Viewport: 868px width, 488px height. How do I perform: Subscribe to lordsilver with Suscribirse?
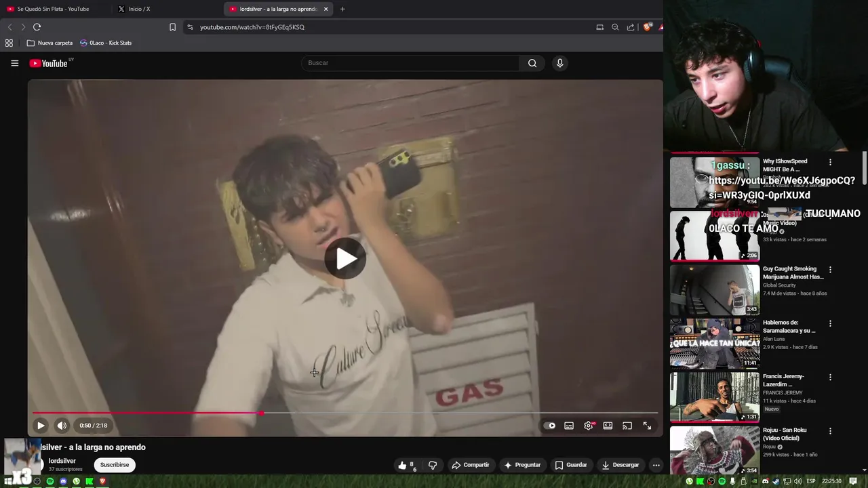(115, 465)
